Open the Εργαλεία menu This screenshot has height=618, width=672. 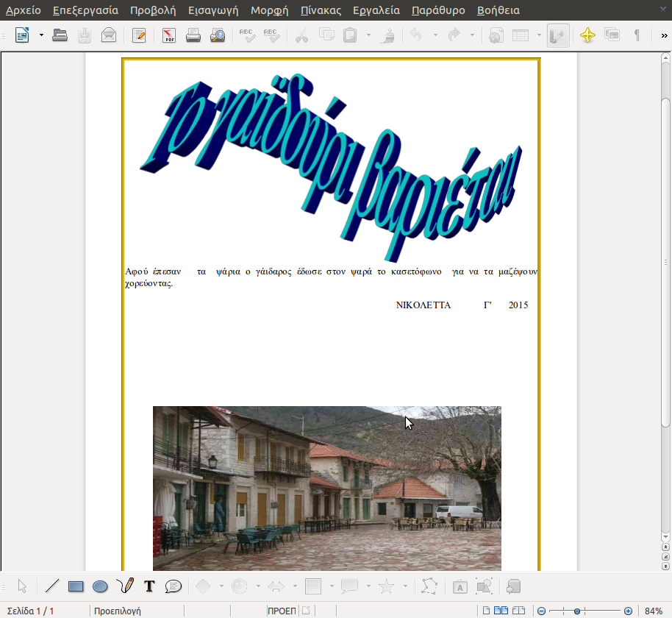376,10
